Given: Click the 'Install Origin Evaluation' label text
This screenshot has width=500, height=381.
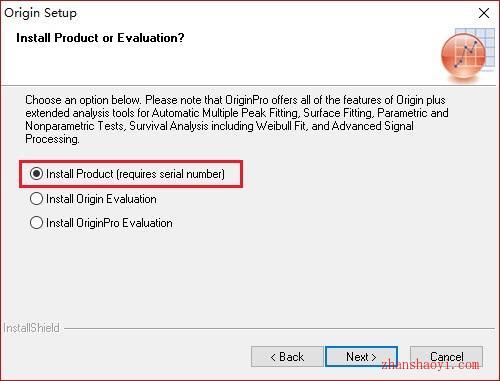Looking at the screenshot, I should coord(101,199).
